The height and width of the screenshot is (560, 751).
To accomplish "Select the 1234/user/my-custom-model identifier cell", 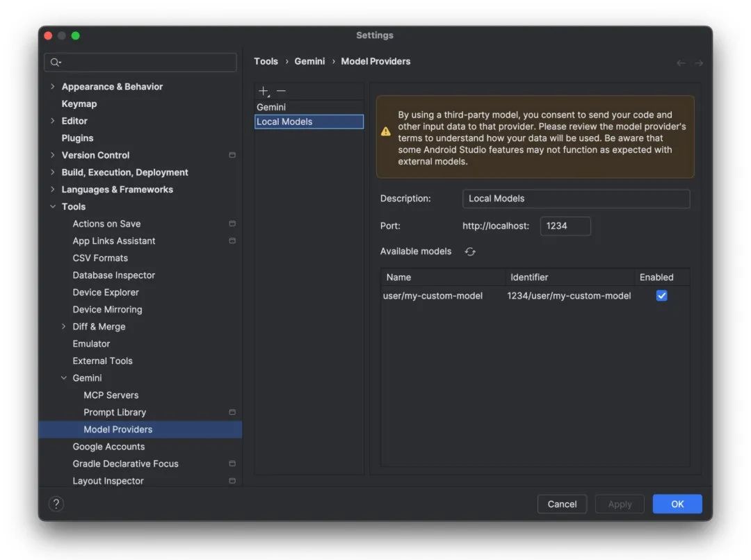I will tap(569, 296).
